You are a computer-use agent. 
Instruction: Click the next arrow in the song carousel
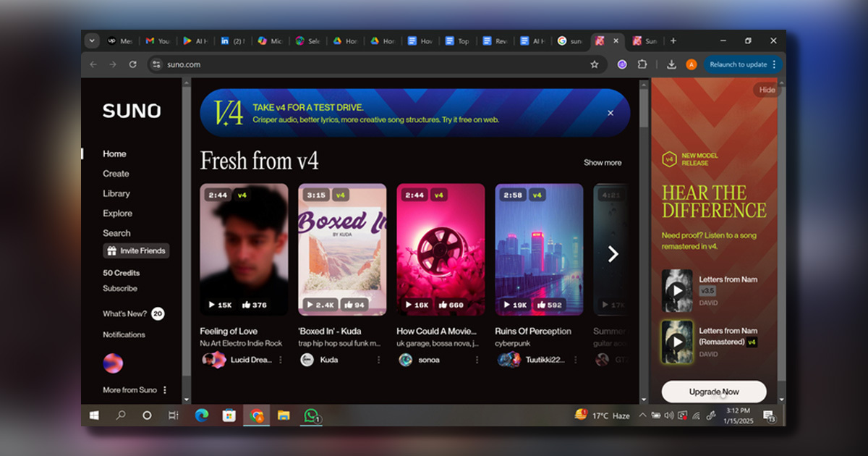[613, 254]
